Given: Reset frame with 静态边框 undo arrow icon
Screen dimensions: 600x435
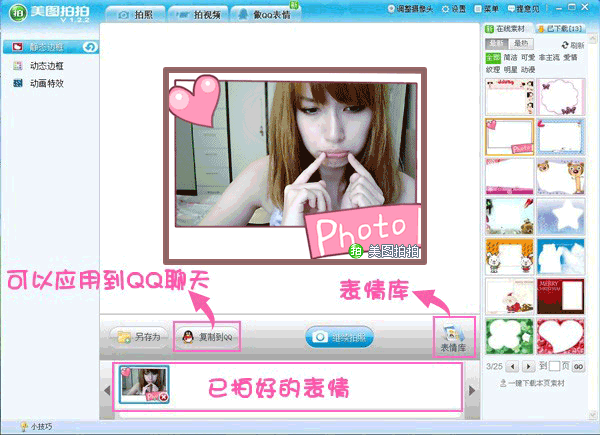Looking at the screenshot, I should tap(90, 47).
